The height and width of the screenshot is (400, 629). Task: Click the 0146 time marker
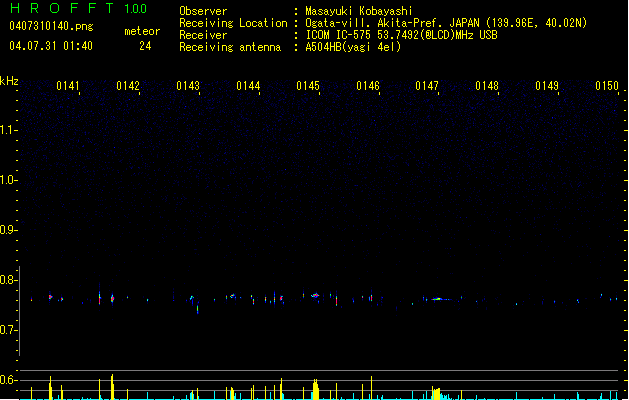[368, 86]
